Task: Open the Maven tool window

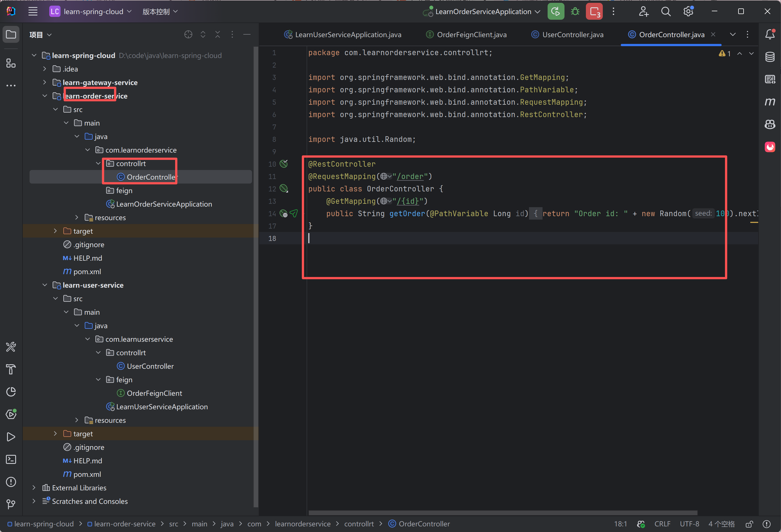Action: tap(770, 102)
